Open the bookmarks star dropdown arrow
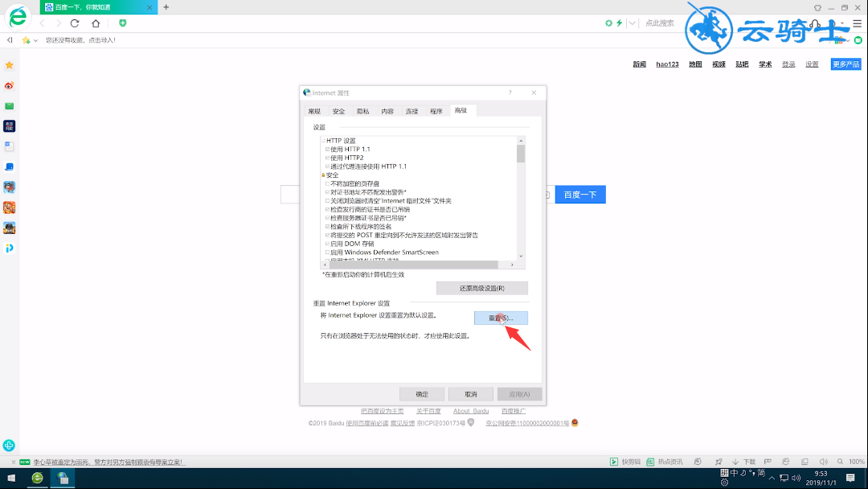Viewport: 868px width, 489px height. pyautogui.click(x=35, y=40)
